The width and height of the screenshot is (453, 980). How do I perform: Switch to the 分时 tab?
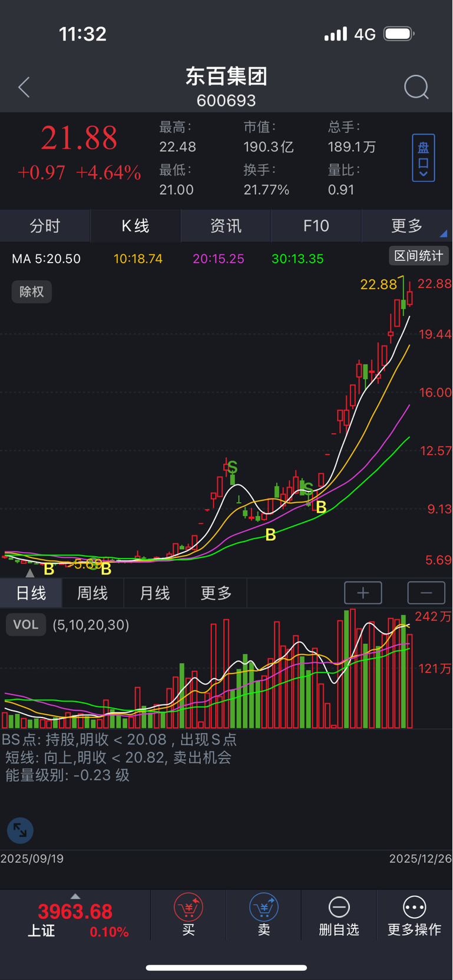tap(45, 225)
